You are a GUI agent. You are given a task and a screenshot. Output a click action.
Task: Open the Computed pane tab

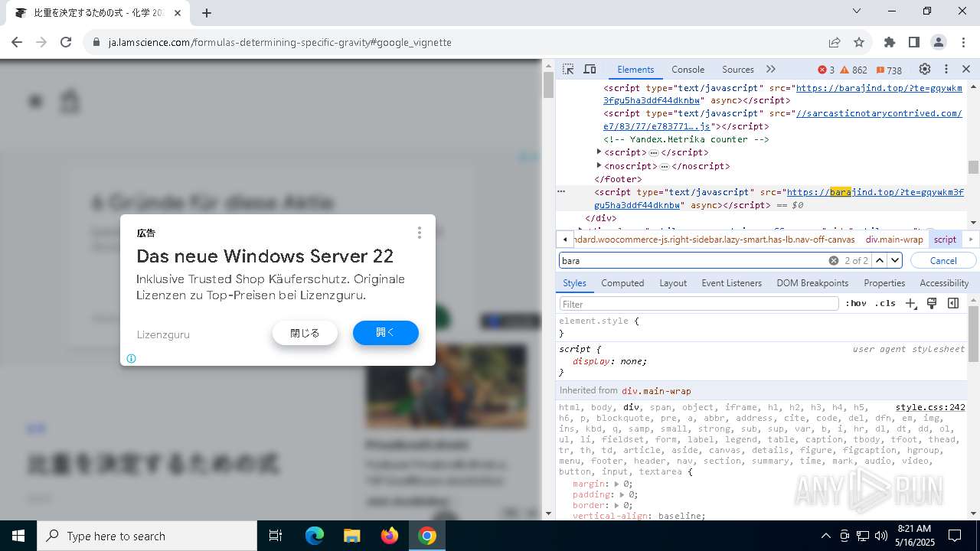click(622, 283)
